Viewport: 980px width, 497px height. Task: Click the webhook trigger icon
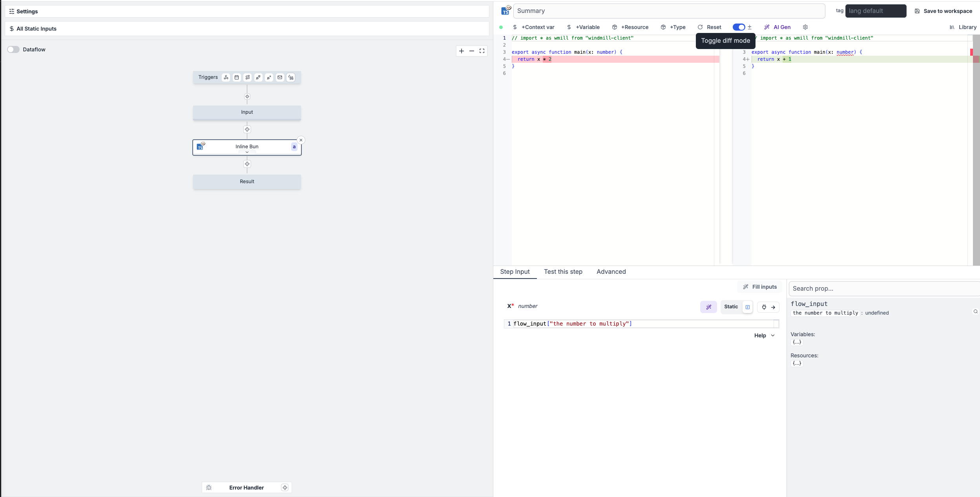(226, 77)
